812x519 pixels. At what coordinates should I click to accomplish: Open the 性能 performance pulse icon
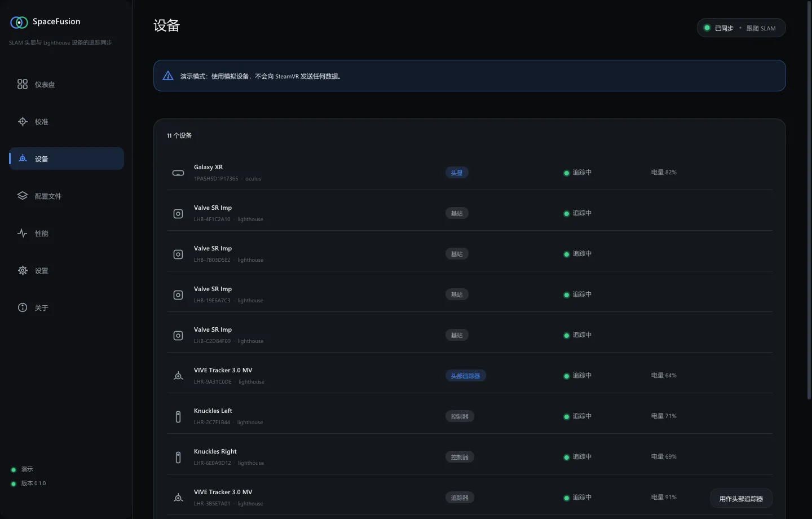(x=23, y=234)
